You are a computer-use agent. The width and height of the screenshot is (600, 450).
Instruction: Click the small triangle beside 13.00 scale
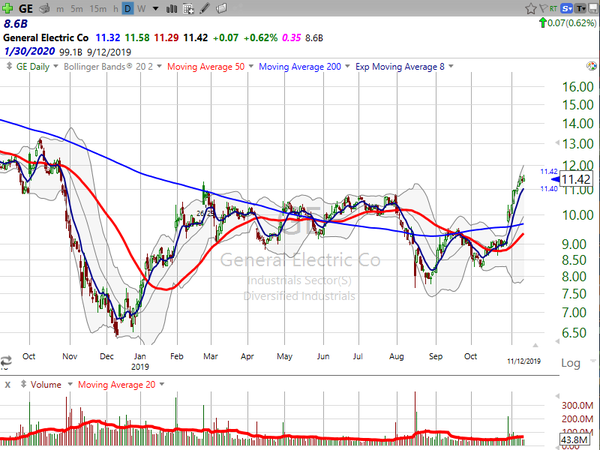coord(557,143)
